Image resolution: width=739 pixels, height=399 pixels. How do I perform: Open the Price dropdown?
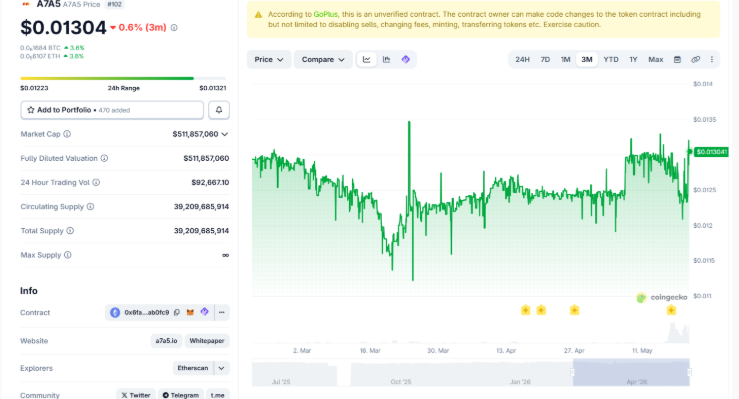pos(269,59)
